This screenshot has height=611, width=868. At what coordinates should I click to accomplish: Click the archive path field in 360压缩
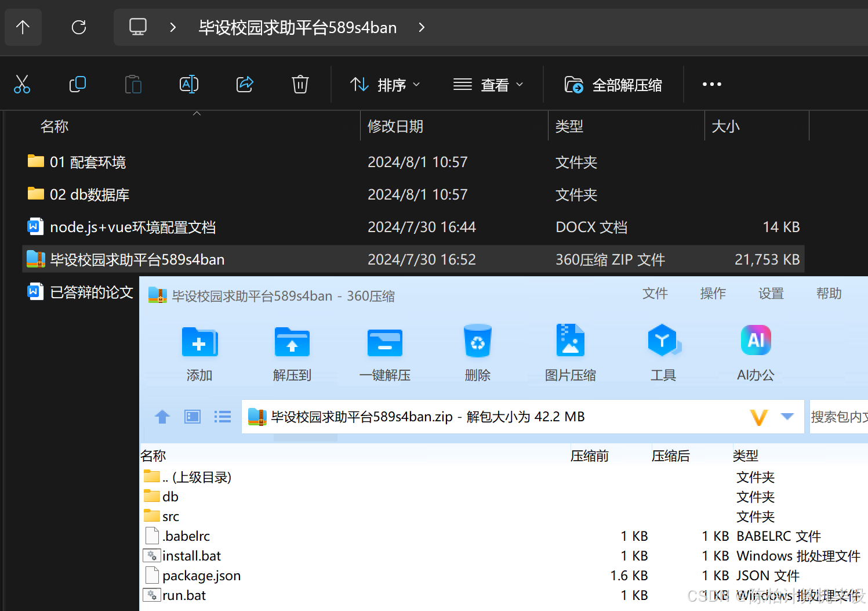click(x=522, y=417)
